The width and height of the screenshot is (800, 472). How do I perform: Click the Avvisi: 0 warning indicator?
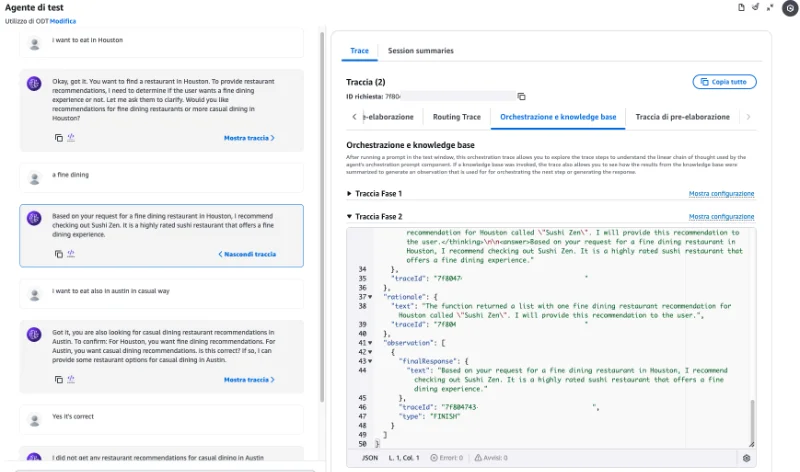491,458
